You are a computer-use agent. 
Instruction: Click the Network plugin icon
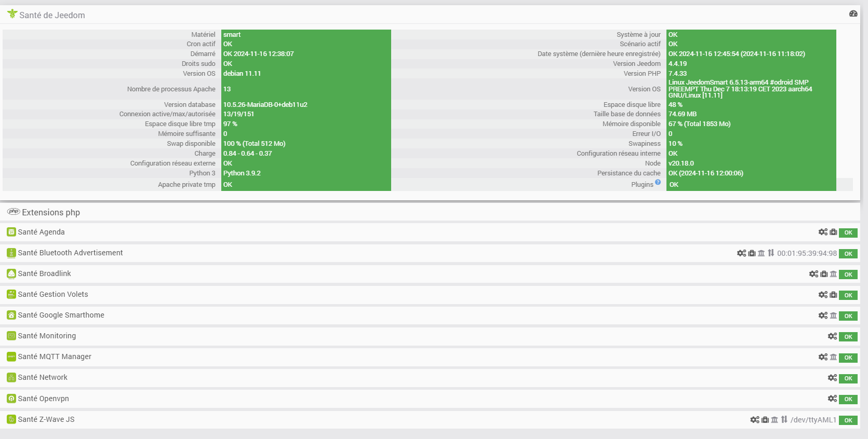coord(11,377)
